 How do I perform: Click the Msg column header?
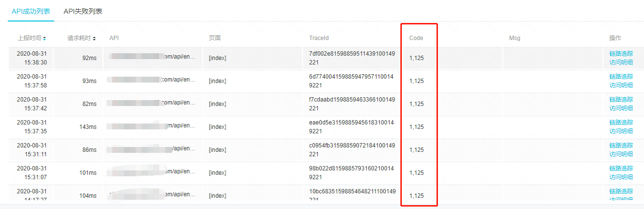click(515, 38)
